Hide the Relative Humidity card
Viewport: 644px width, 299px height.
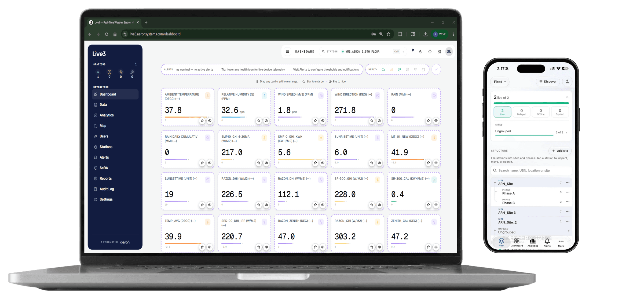coord(266,121)
